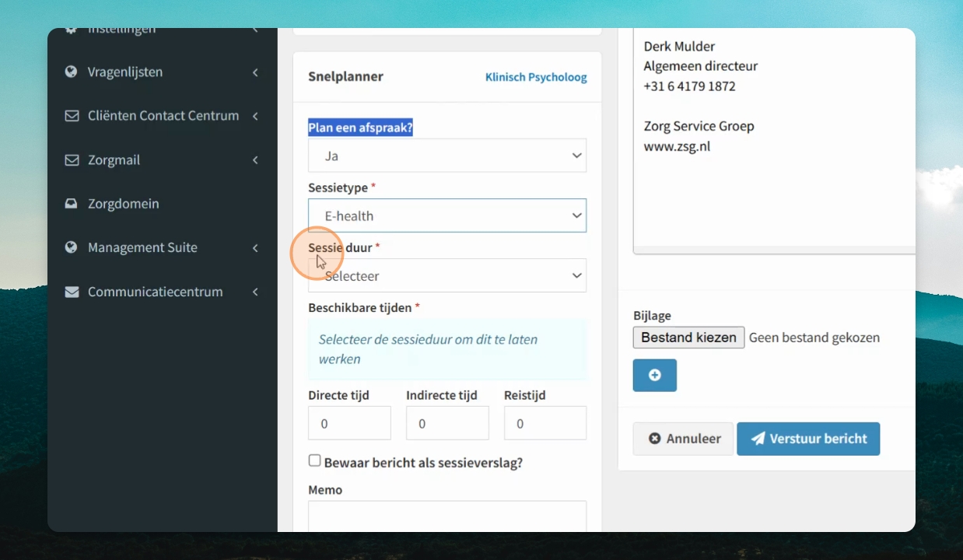Image resolution: width=963 pixels, height=560 pixels.
Task: Click 'Selecteer de sessieduur' hint box
Action: [x=447, y=349]
